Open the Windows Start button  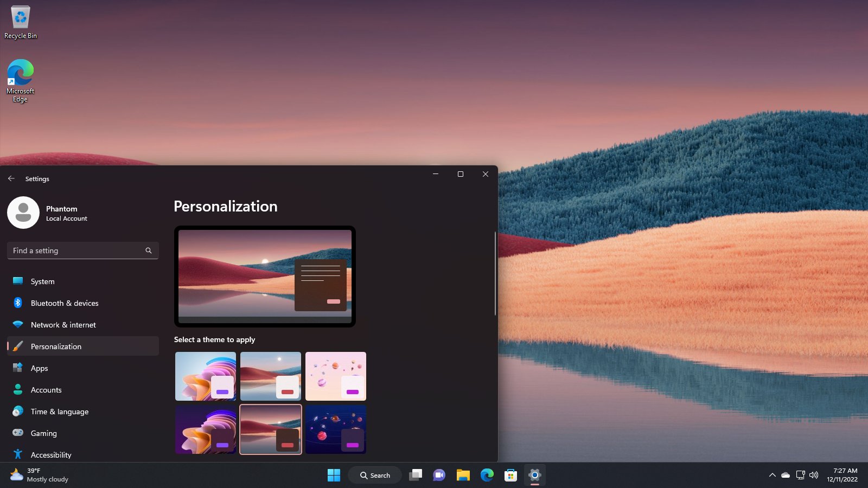point(334,475)
